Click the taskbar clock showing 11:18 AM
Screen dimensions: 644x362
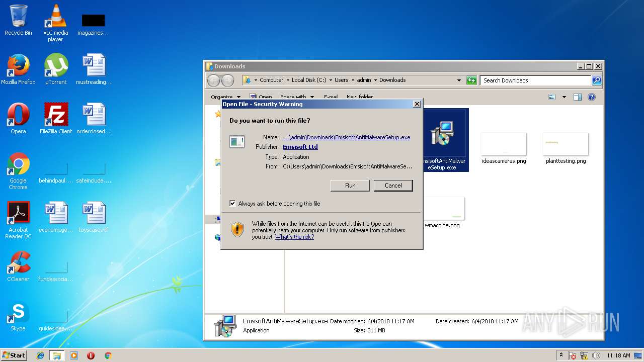618,355
